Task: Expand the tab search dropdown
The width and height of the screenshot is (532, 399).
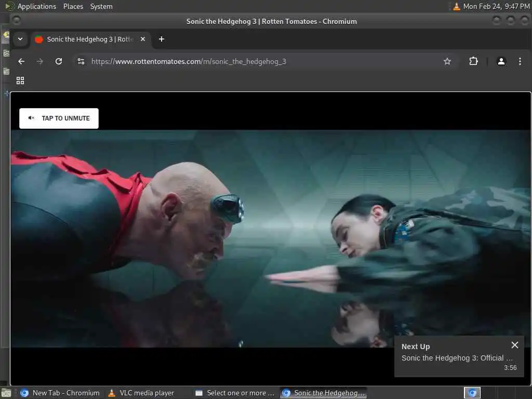Action: (20, 39)
